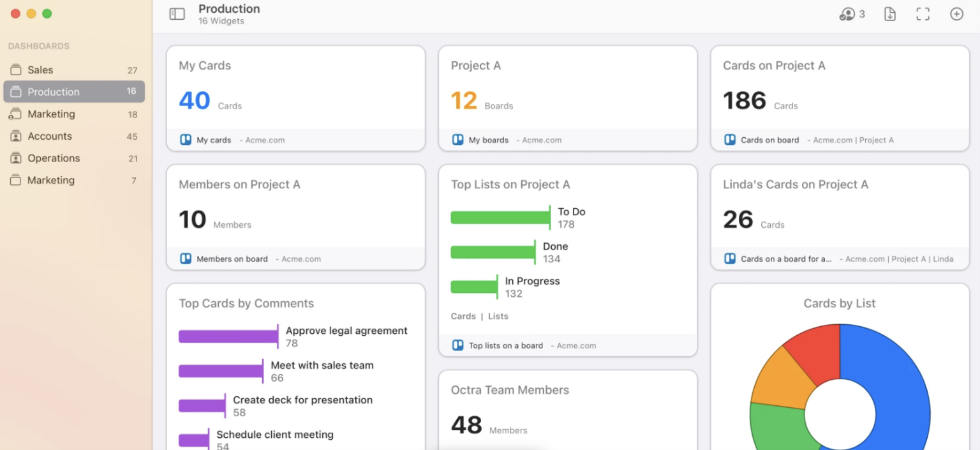
Task: Select the Production dashboard in the sidebar
Action: click(73, 91)
